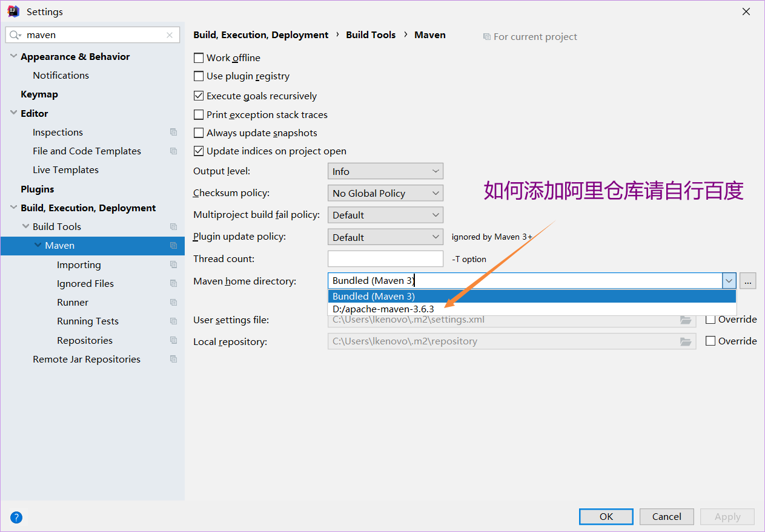This screenshot has width=765, height=532.
Task: Enable Print exception stack traces
Action: [198, 114]
